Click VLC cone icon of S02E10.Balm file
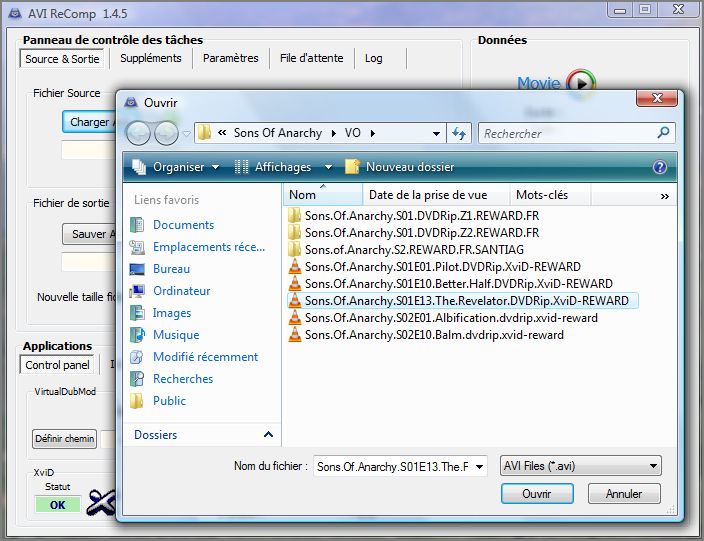The image size is (704, 541). 295,334
